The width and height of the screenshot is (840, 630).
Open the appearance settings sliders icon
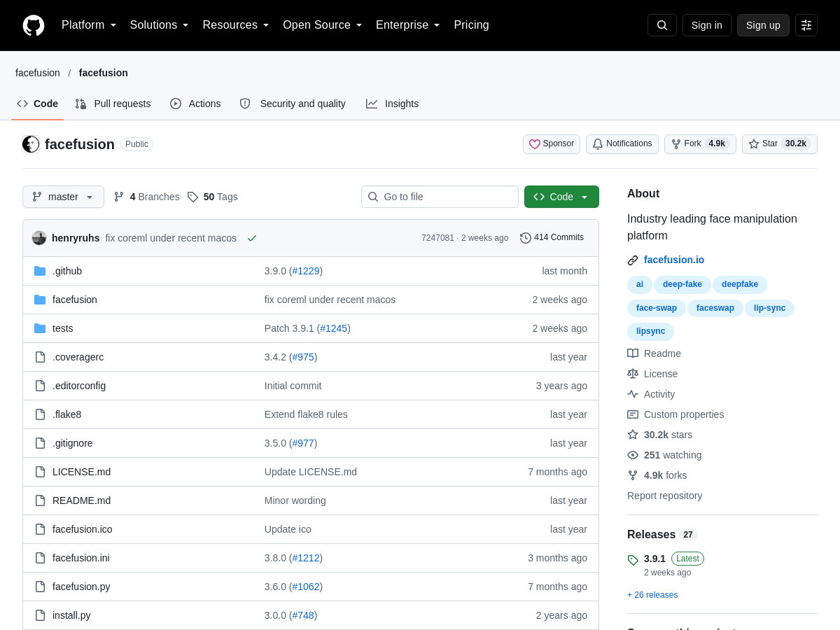pos(806,25)
